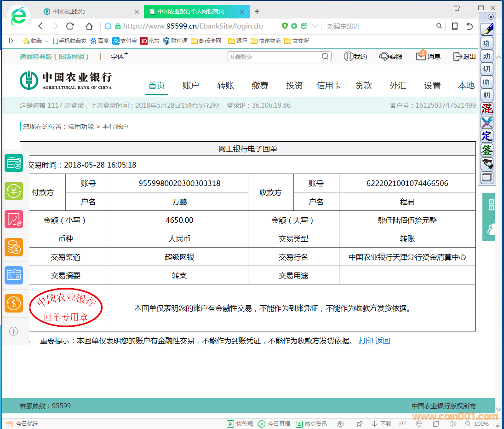Viewport: 504px width, 429px height.
Task: Go to browser home page icon
Action: [89, 26]
